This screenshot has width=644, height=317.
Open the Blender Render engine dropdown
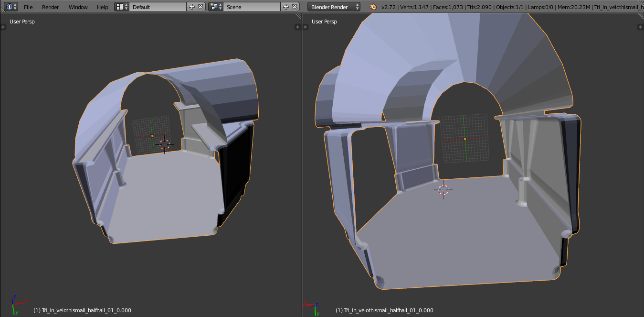pos(334,7)
